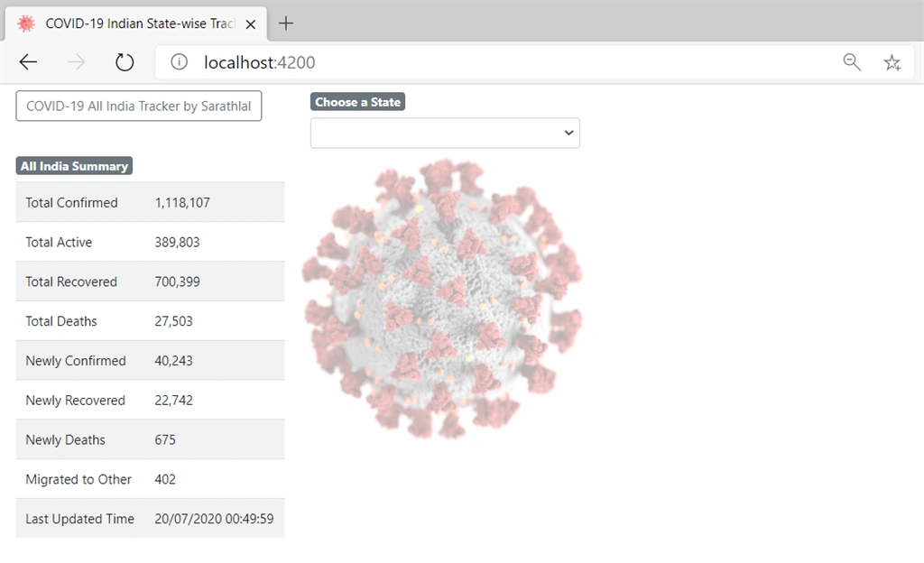Screen dimensions: 924x563
Task: Go back using the browser back arrow
Action: click(x=28, y=62)
